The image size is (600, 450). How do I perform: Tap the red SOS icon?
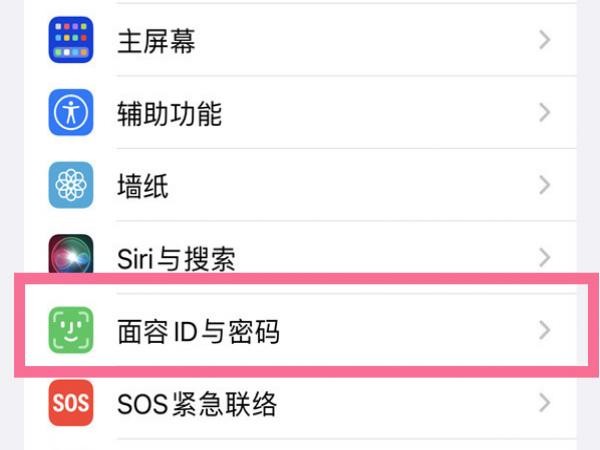(x=71, y=403)
